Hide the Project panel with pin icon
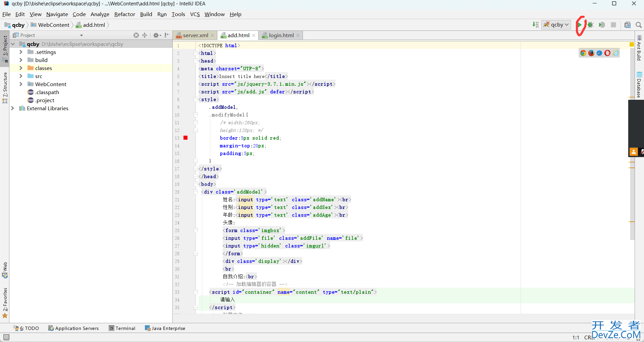 (167, 35)
